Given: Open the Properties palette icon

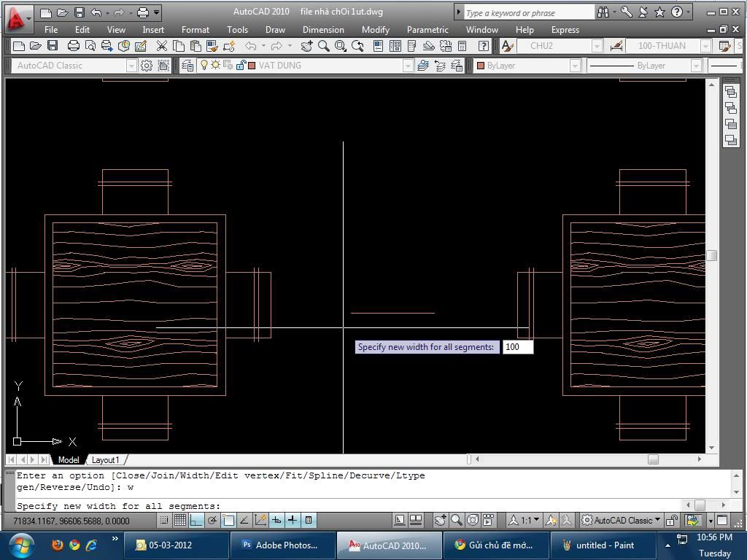Looking at the screenshot, I should point(379,46).
